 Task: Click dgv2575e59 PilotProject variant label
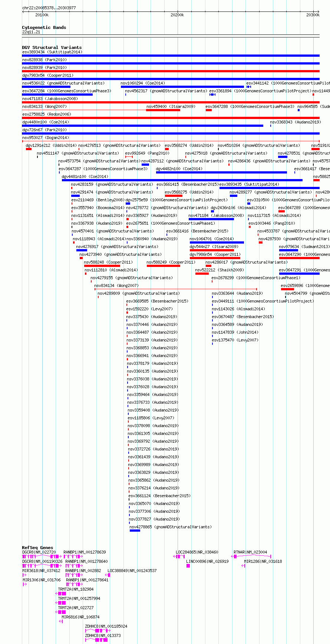click(x=176, y=200)
